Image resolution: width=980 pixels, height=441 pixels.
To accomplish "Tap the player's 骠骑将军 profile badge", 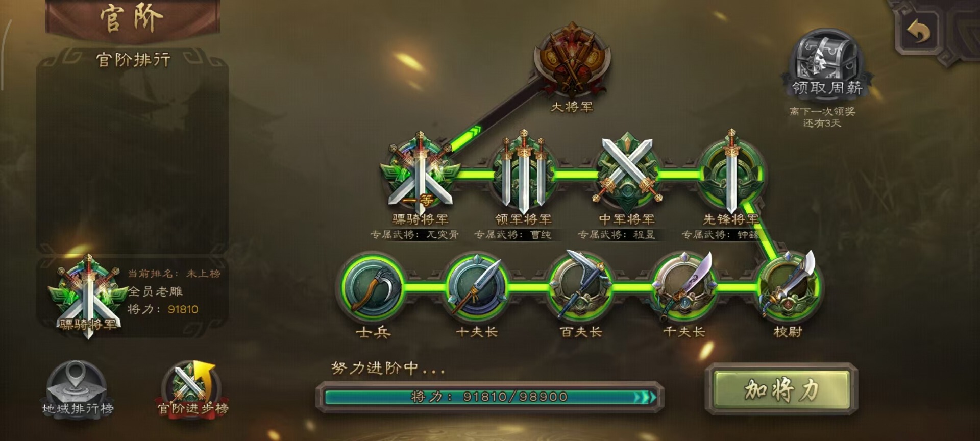I will pyautogui.click(x=88, y=296).
